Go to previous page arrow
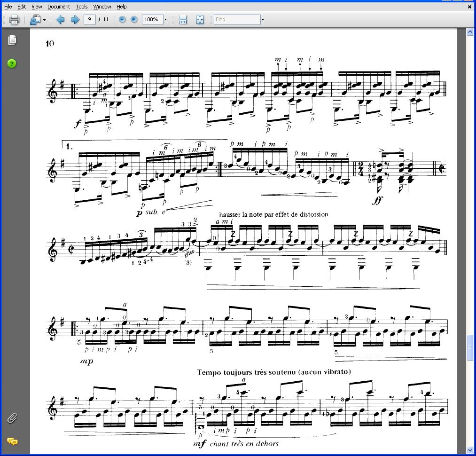 [x=61, y=20]
